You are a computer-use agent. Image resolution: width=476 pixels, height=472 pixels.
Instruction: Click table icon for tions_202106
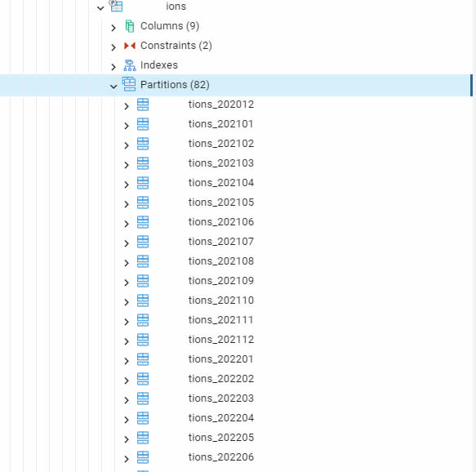click(143, 222)
